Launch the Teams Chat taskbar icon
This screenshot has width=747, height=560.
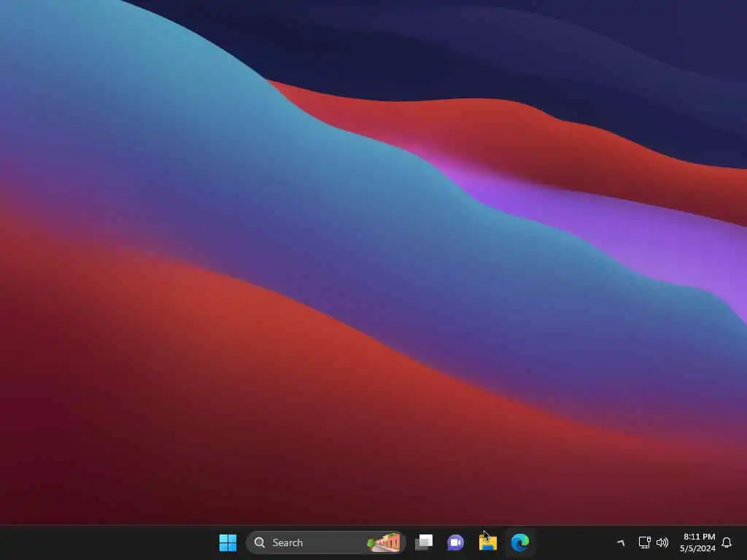pos(455,542)
